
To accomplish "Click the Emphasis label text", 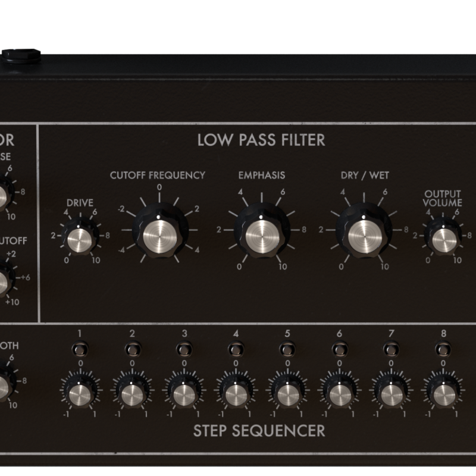I will pyautogui.click(x=262, y=175).
